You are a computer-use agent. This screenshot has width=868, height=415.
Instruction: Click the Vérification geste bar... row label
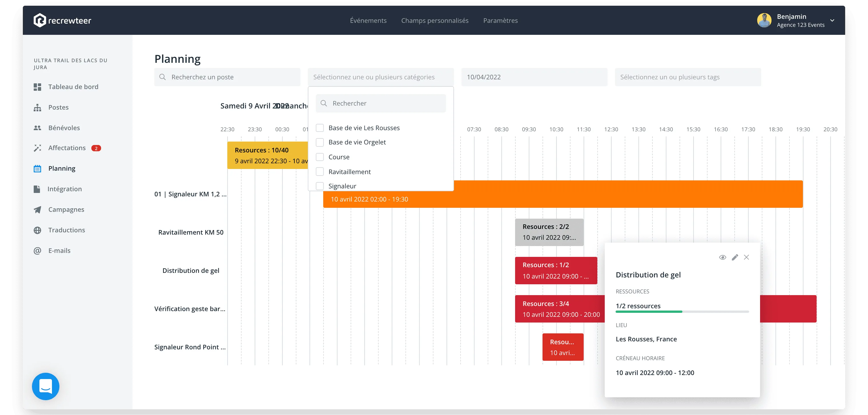[190, 309]
